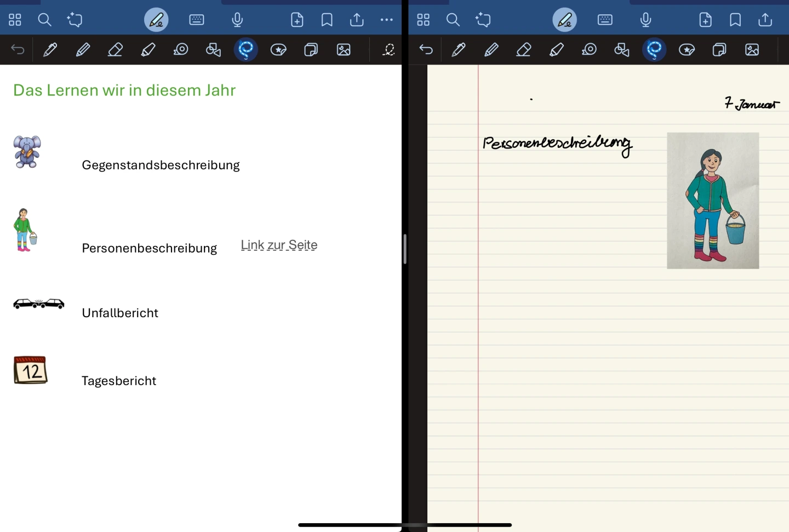Open the share menu in right window

tap(765, 20)
